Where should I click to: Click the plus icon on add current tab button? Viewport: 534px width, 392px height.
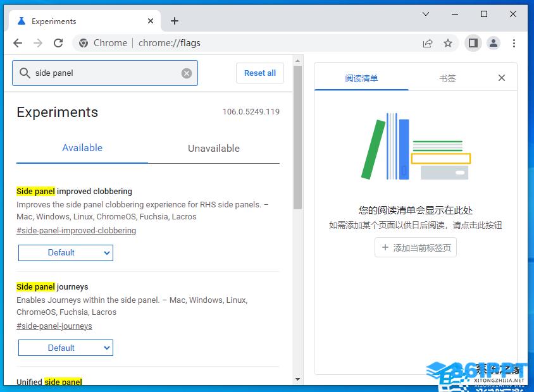tap(385, 247)
